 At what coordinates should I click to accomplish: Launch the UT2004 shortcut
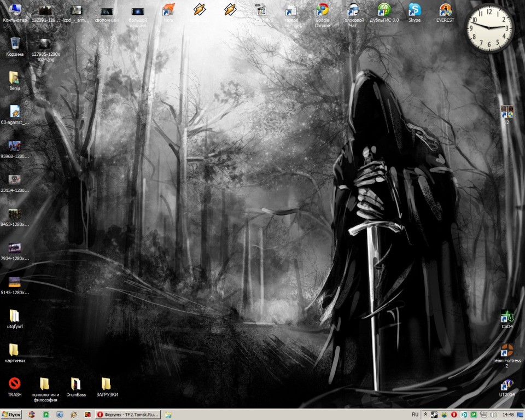point(507,388)
